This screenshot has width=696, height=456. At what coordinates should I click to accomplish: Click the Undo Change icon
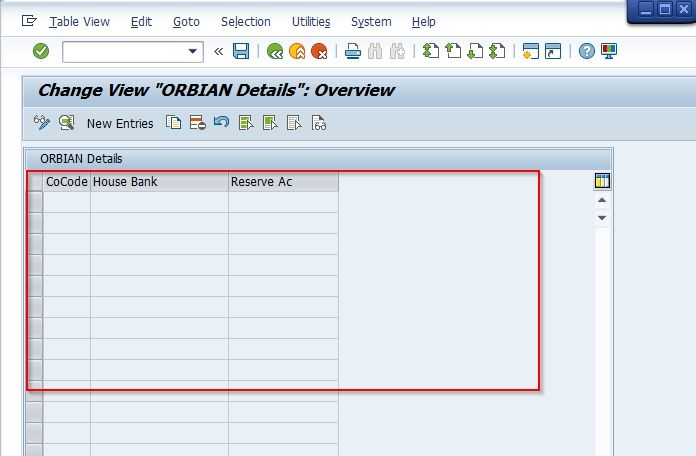[x=221, y=122]
